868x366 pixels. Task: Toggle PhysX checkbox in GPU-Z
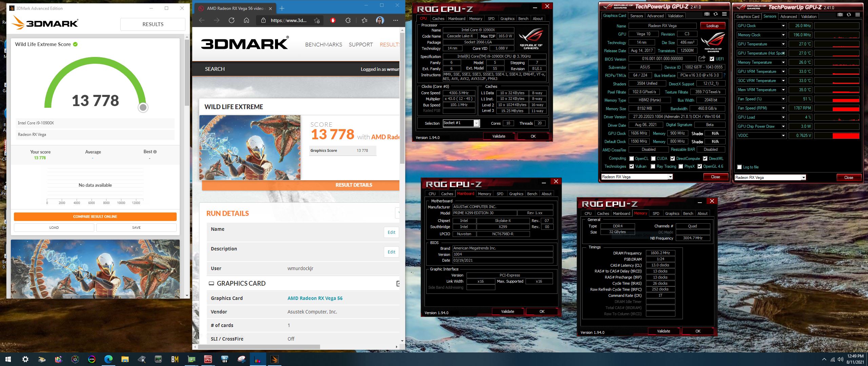click(680, 166)
